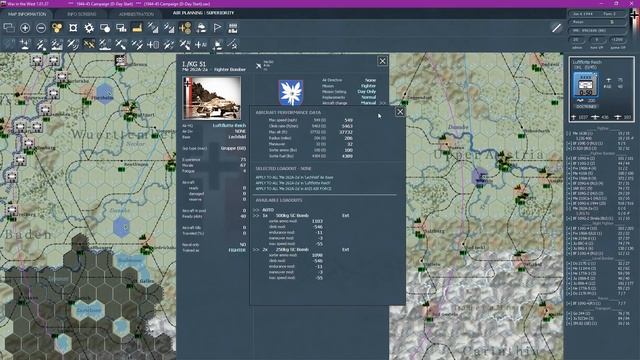Expand the D.520 fighter entry
The width and height of the screenshot is (640, 360).
click(569, 149)
